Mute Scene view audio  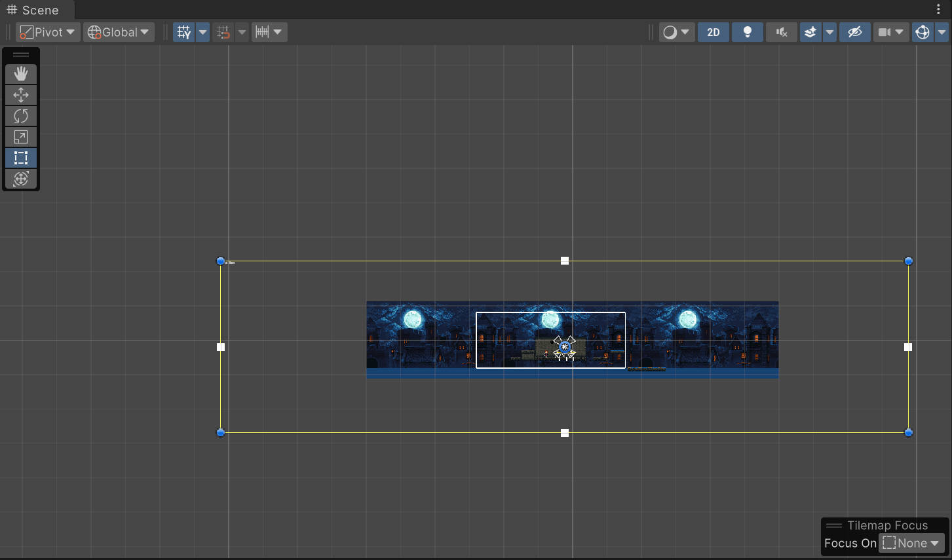pyautogui.click(x=781, y=32)
